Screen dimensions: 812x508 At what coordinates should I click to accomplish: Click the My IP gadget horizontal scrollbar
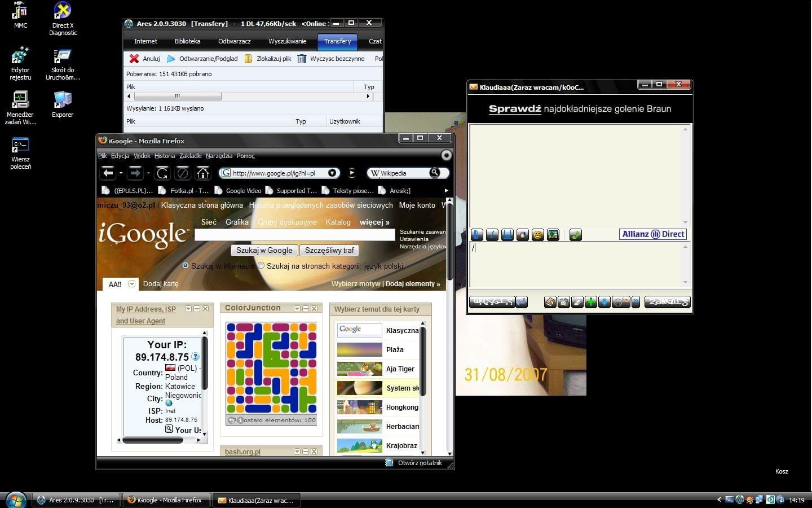tap(153, 440)
